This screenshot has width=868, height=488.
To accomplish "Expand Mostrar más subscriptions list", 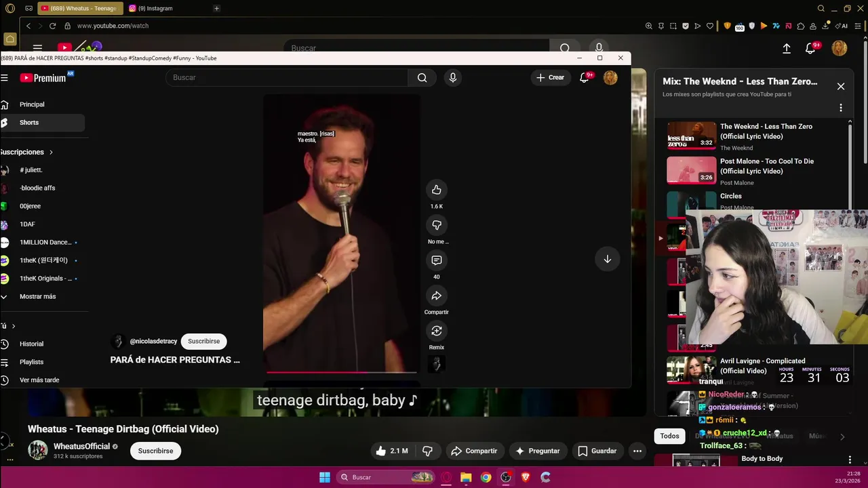I will pos(37,296).
